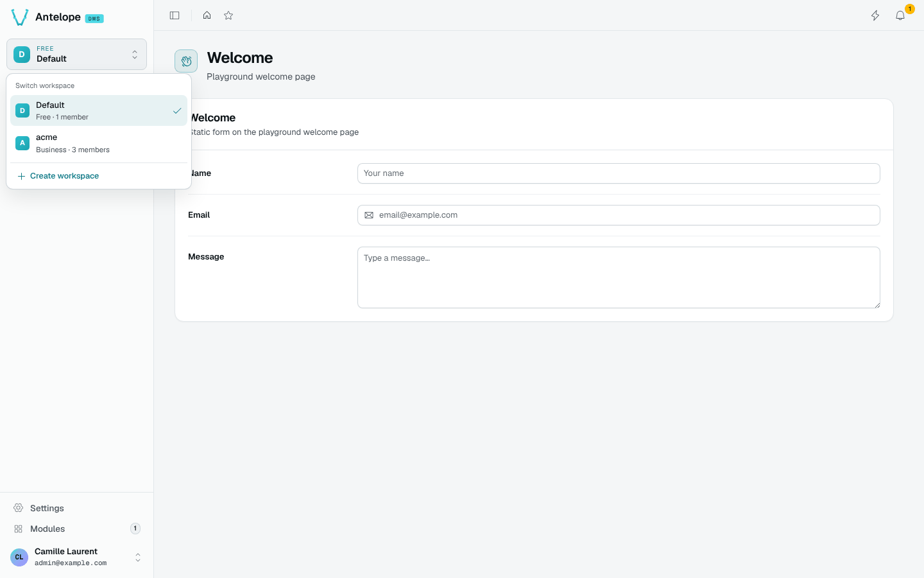Click the Modules grid icon

point(18,529)
